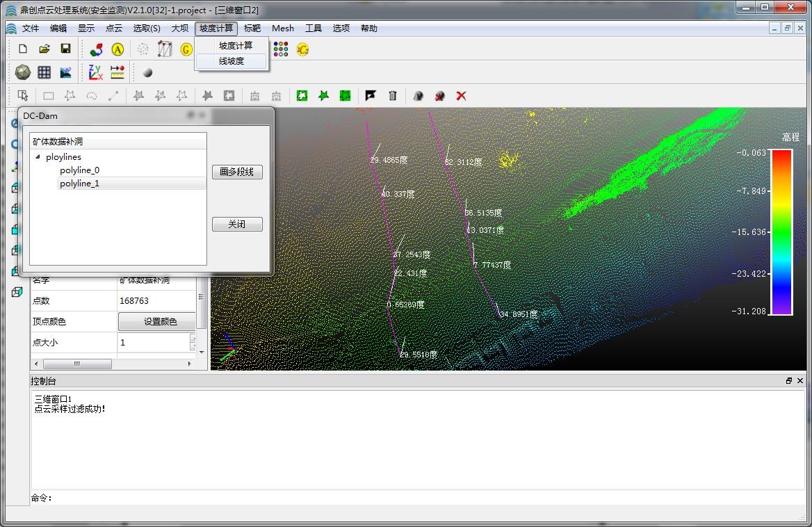This screenshot has width=812, height=527.
Task: Click the grid view icon
Action: [x=44, y=72]
